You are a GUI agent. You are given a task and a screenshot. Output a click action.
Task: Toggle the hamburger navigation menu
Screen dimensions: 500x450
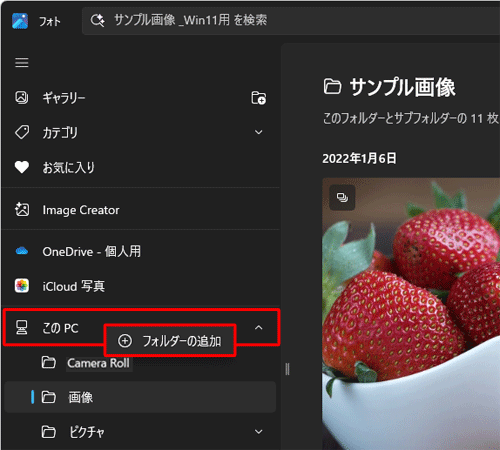[22, 62]
